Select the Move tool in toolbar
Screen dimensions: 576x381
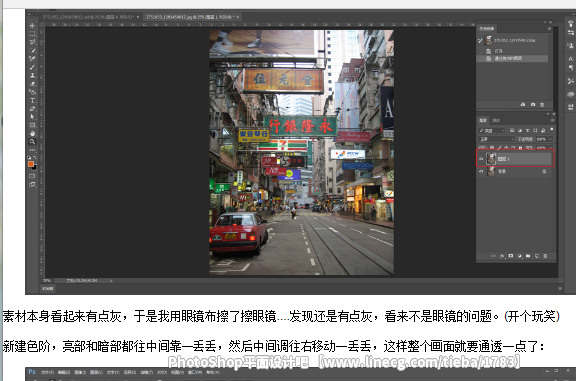pos(32,25)
